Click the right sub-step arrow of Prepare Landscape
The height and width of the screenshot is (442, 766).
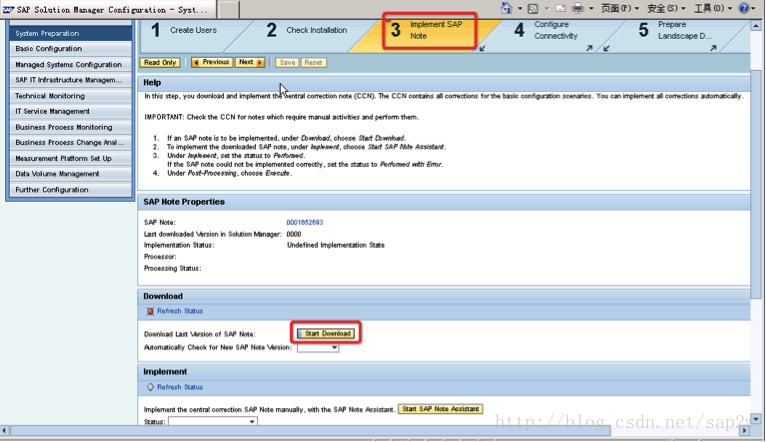click(x=713, y=48)
